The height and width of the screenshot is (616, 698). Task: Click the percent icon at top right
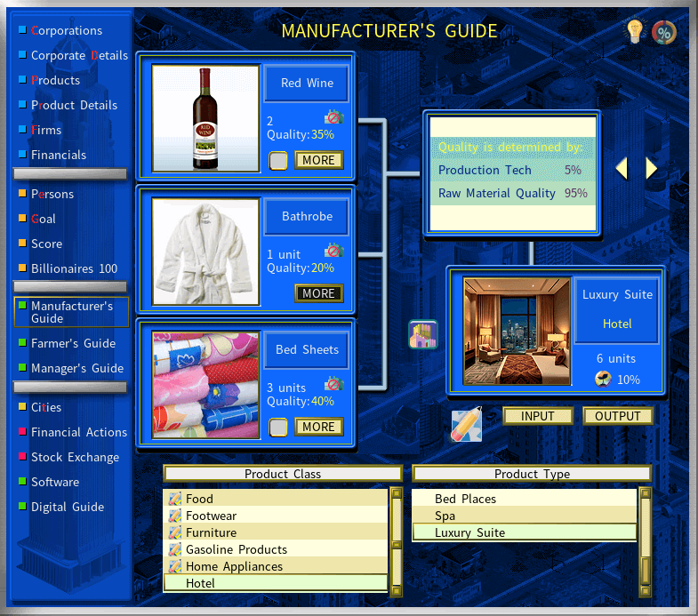(x=663, y=33)
